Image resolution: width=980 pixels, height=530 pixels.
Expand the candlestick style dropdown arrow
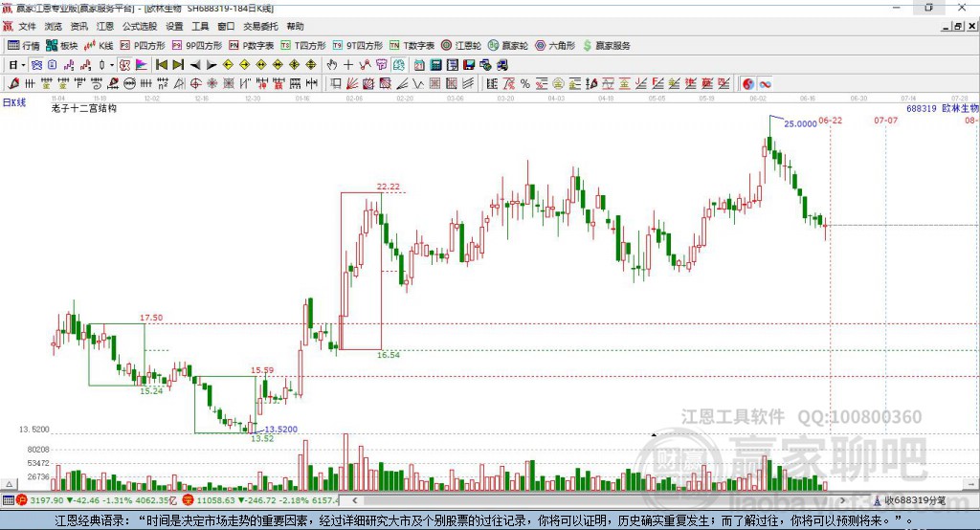pos(111,65)
